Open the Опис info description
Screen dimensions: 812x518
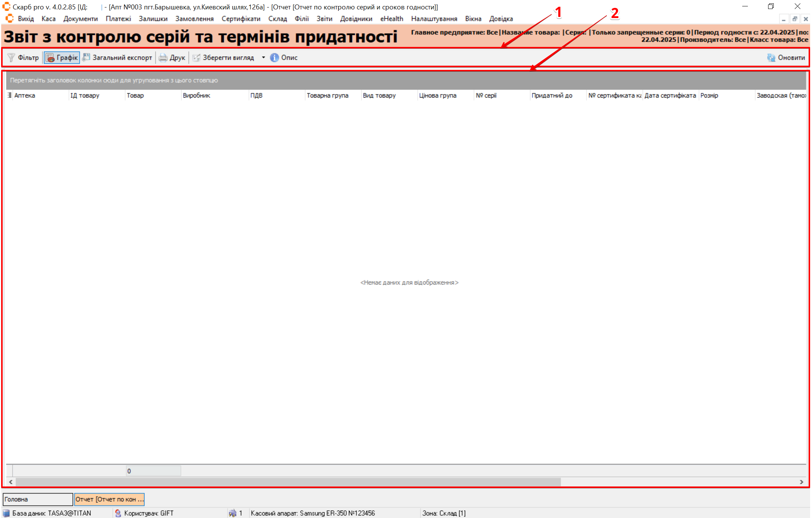click(284, 57)
